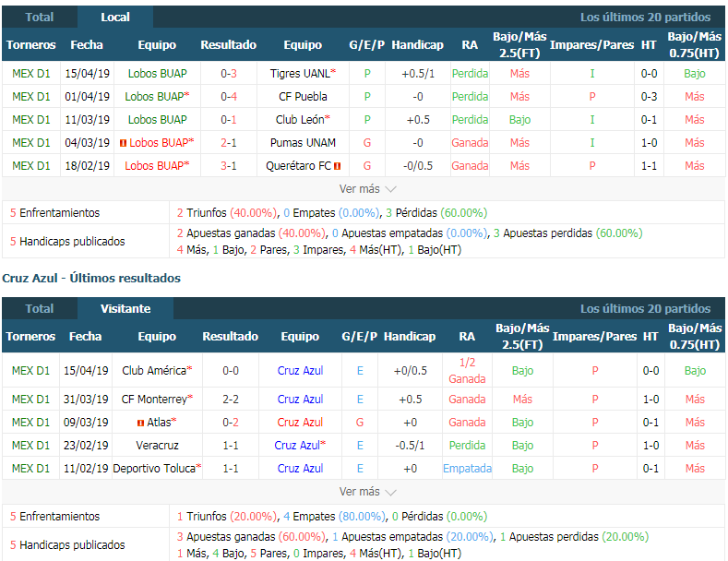Open Los últimos 20 partidos in the Visitante table
Screen dimensions: 728x561
coord(645,309)
